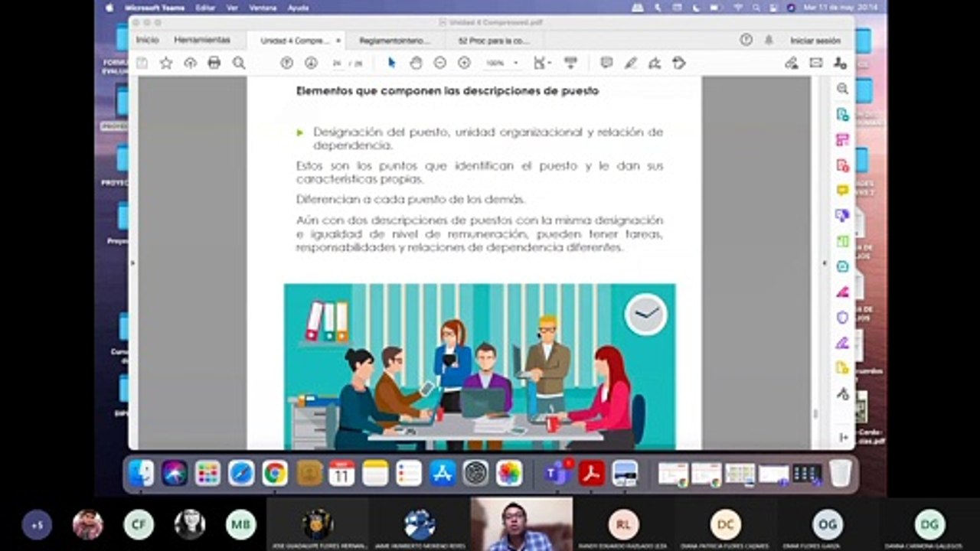Go to next page with down arrow
Image resolution: width=980 pixels, height=551 pixels.
click(x=311, y=63)
